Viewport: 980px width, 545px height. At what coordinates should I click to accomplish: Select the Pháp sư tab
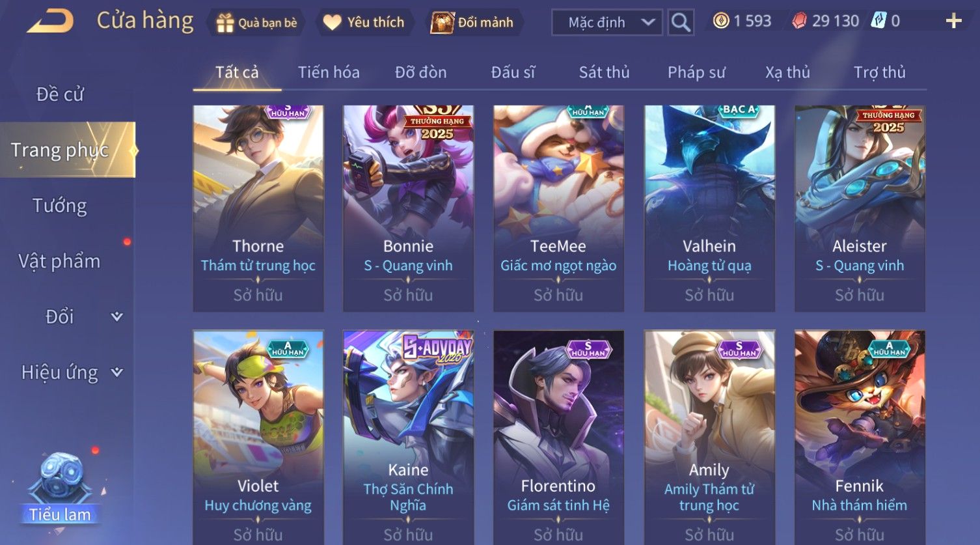point(696,72)
